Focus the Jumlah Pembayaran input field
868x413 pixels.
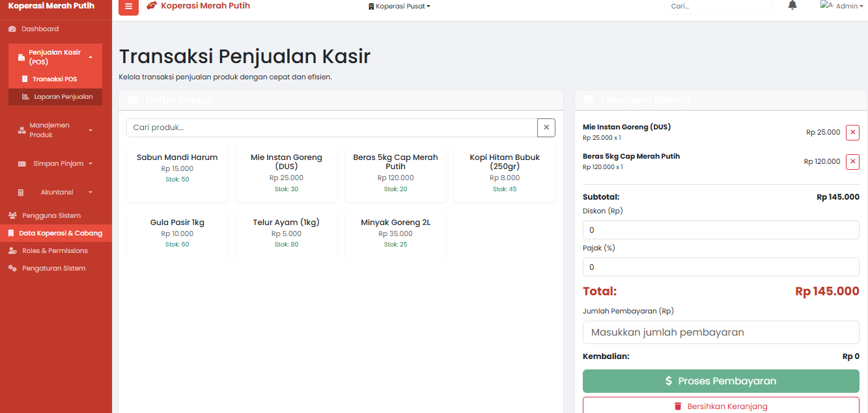click(x=721, y=332)
